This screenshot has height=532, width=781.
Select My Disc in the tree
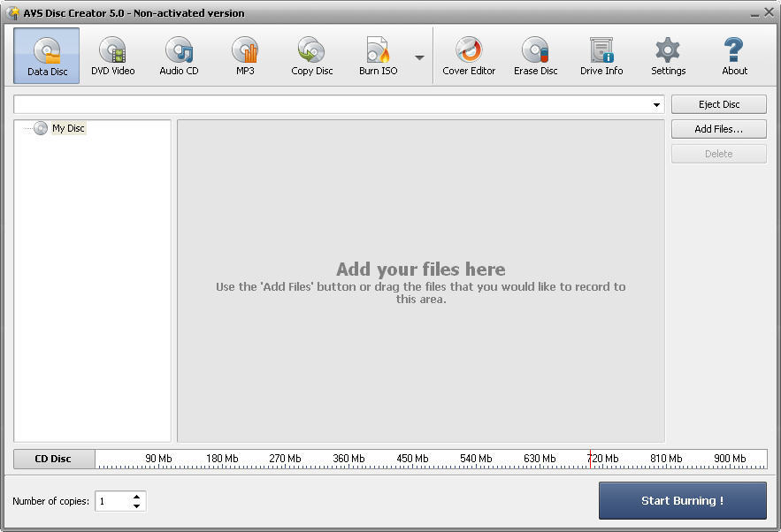pyautogui.click(x=69, y=128)
